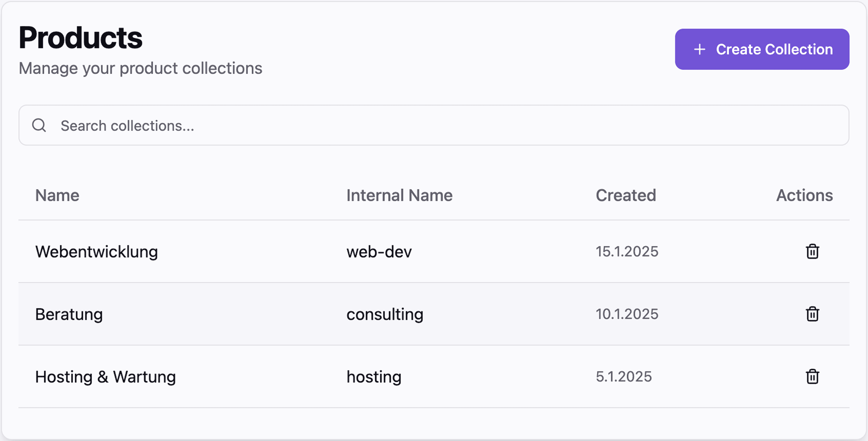Select the consulting internal name cell

coord(385,314)
